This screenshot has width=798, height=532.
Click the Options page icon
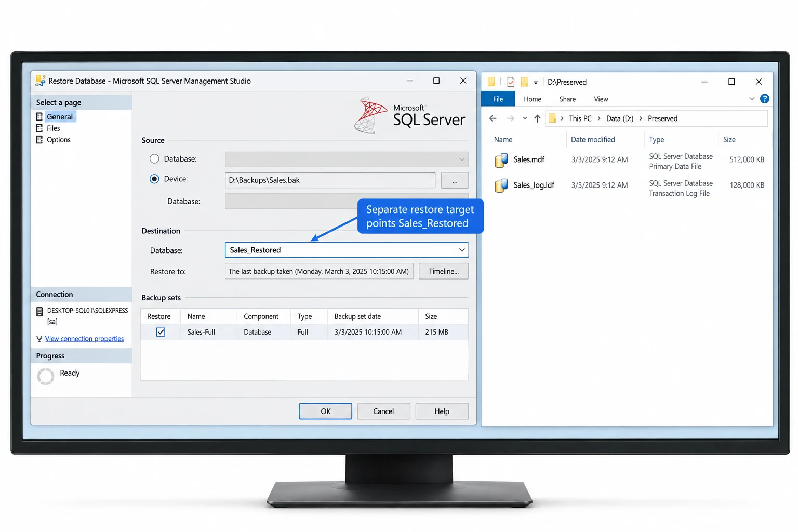point(39,140)
